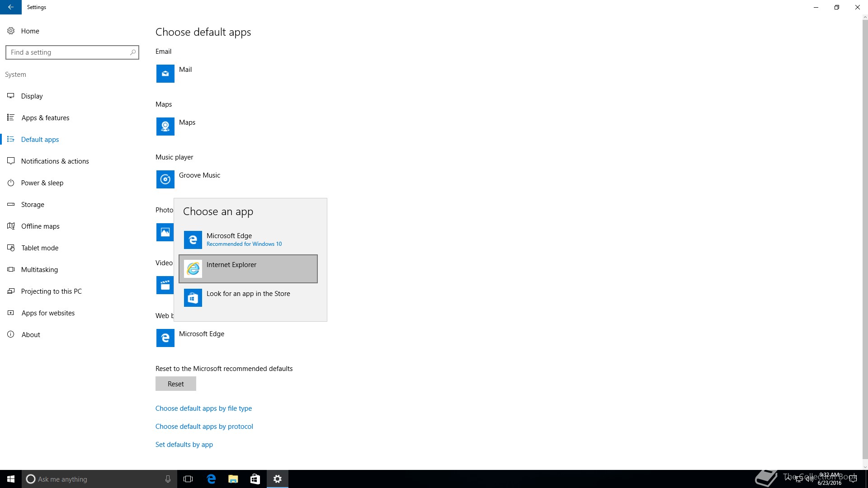
Task: Open Notifications & actions section
Action: click(x=55, y=161)
